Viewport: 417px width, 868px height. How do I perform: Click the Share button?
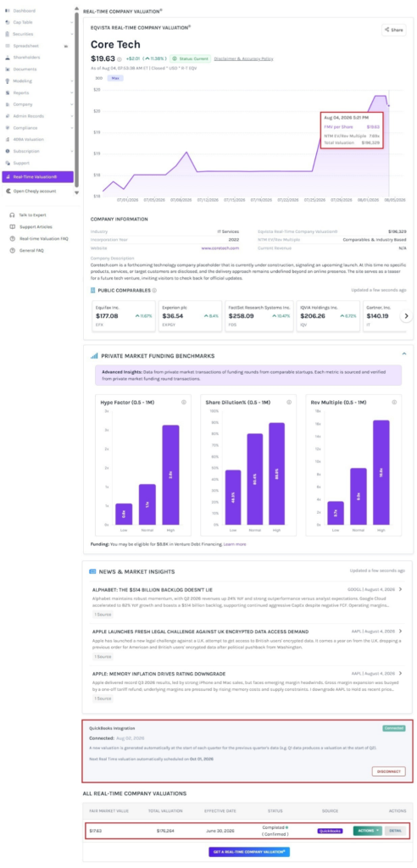(394, 30)
